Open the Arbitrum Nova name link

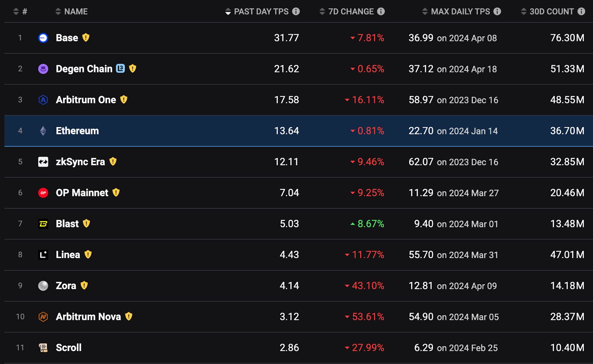pyautogui.click(x=89, y=317)
